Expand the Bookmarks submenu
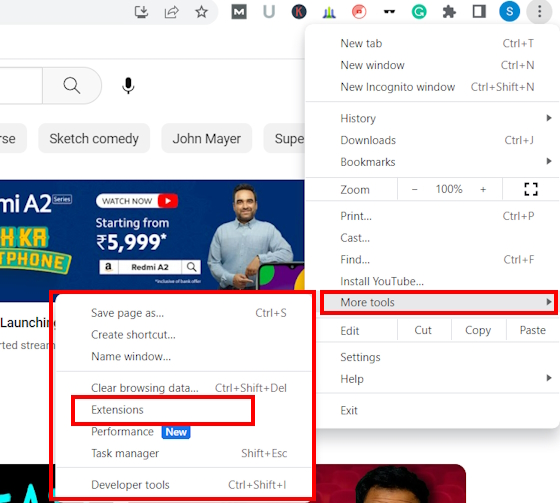Image resolution: width=560 pixels, height=503 pixels. [x=432, y=162]
